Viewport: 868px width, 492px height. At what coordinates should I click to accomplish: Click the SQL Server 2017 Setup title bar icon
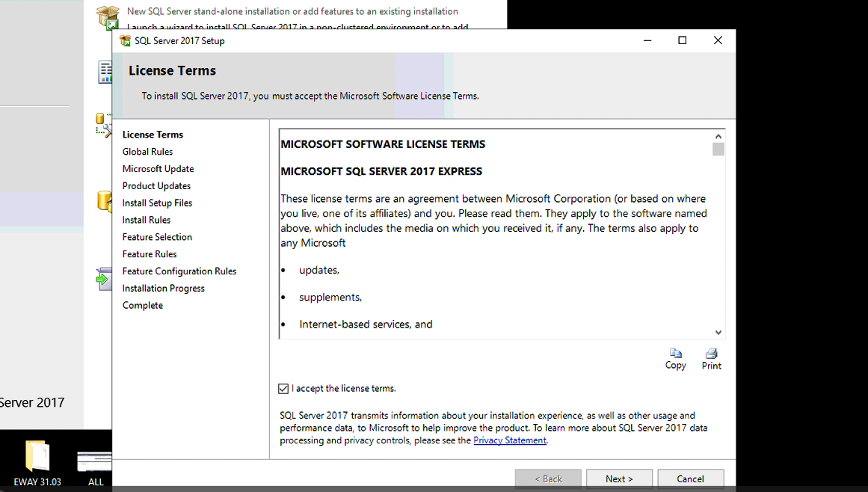click(125, 40)
